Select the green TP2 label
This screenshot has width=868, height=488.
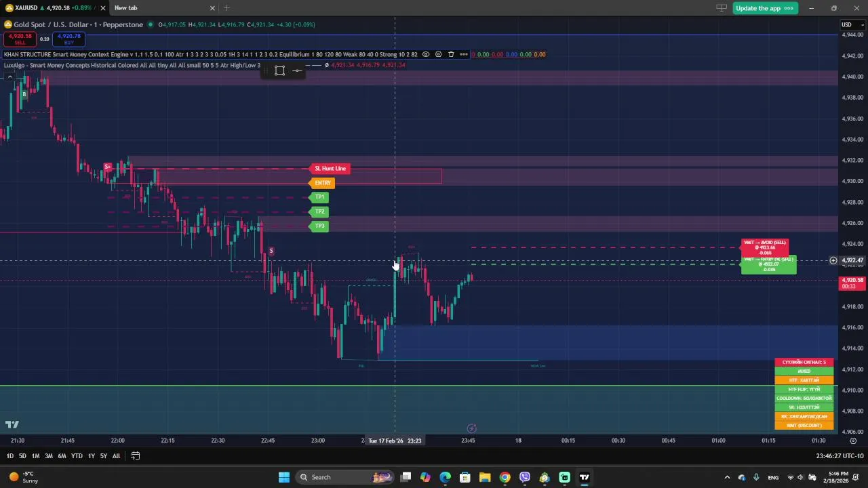tap(319, 211)
